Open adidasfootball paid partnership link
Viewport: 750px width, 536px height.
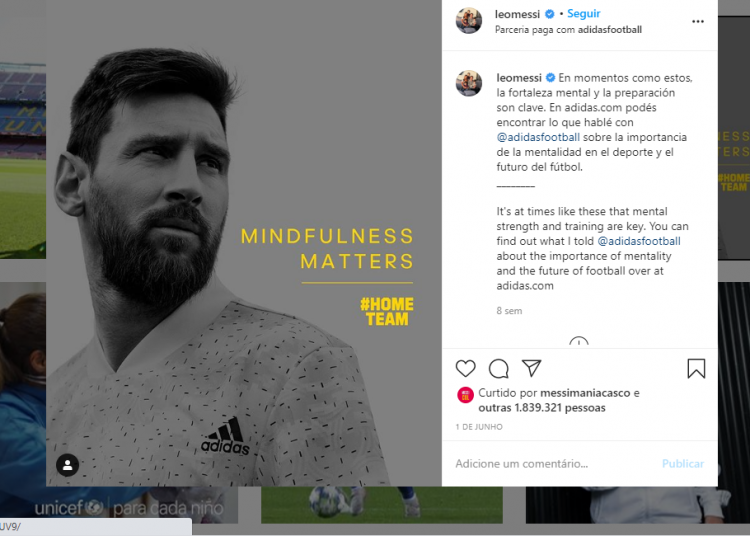pos(610,30)
